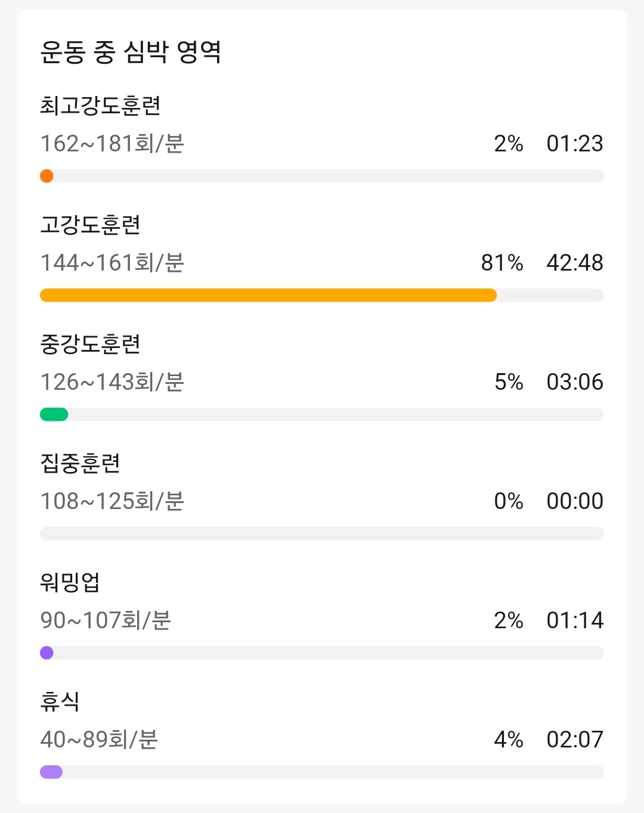Click the green 중강도훈련 progress bar
644x813 pixels.
[322, 414]
